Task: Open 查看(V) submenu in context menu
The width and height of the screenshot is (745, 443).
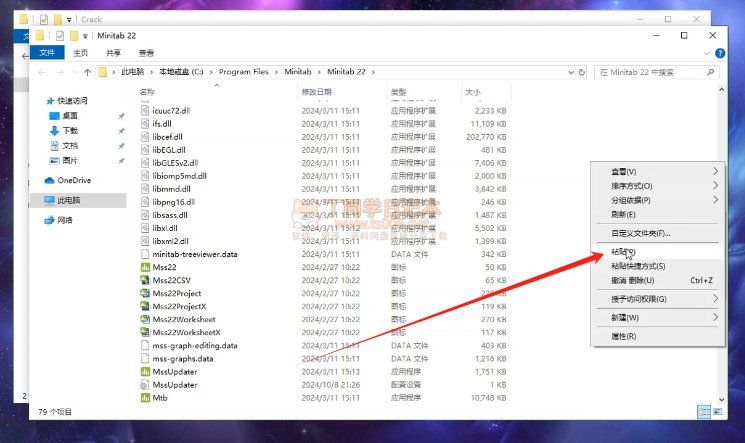Action: pos(658,172)
